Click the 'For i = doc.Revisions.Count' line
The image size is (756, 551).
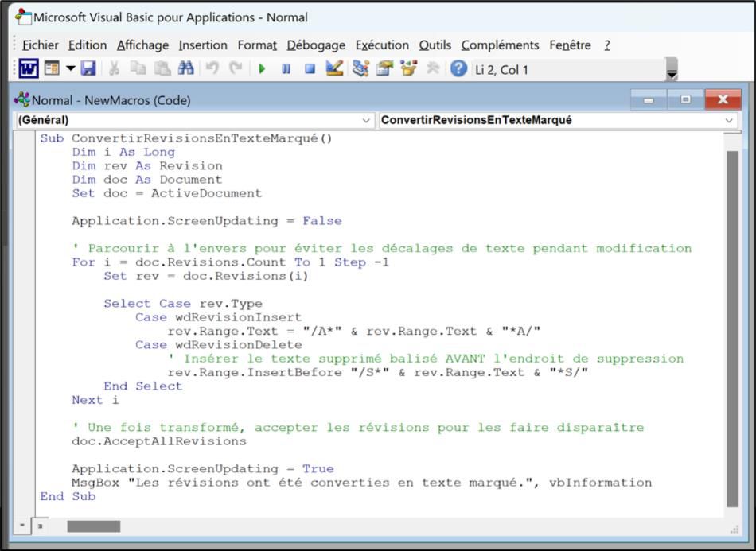tap(231, 262)
